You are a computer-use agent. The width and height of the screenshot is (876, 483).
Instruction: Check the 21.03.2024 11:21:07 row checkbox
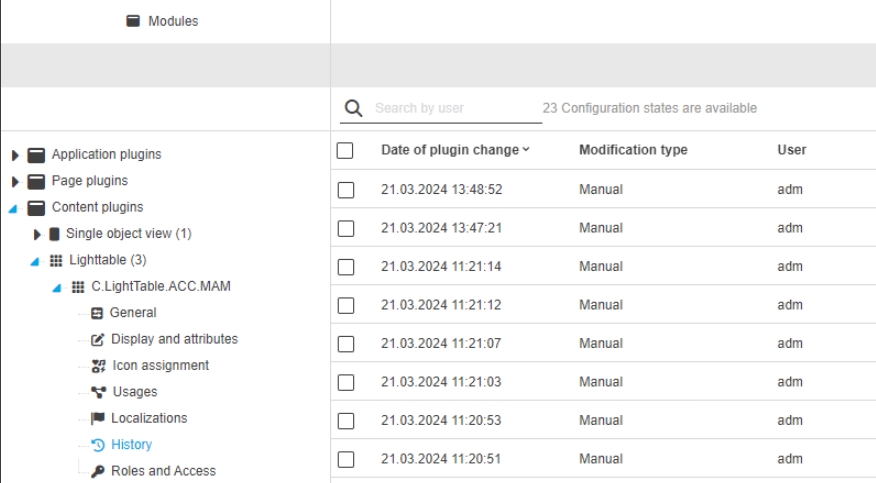[346, 343]
